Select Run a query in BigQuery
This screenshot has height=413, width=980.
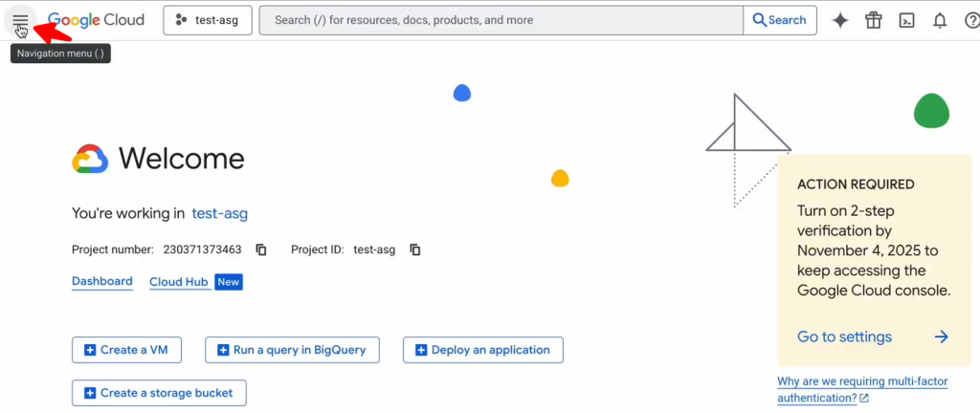pyautogui.click(x=292, y=350)
